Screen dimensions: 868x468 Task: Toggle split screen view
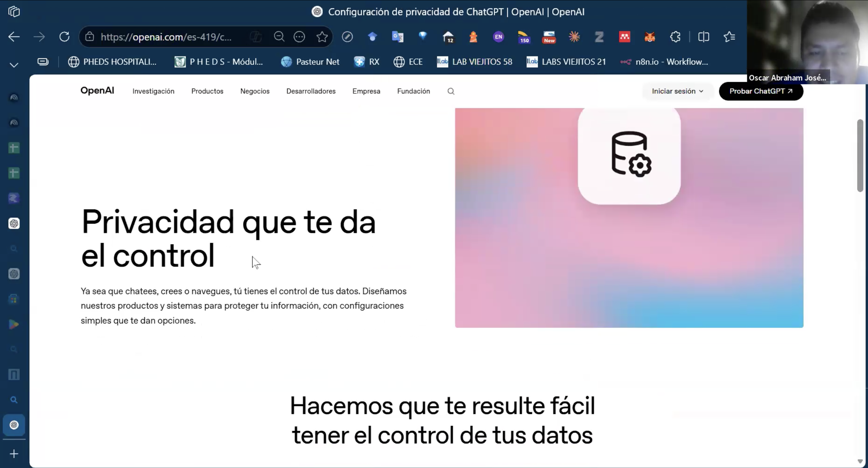(703, 37)
